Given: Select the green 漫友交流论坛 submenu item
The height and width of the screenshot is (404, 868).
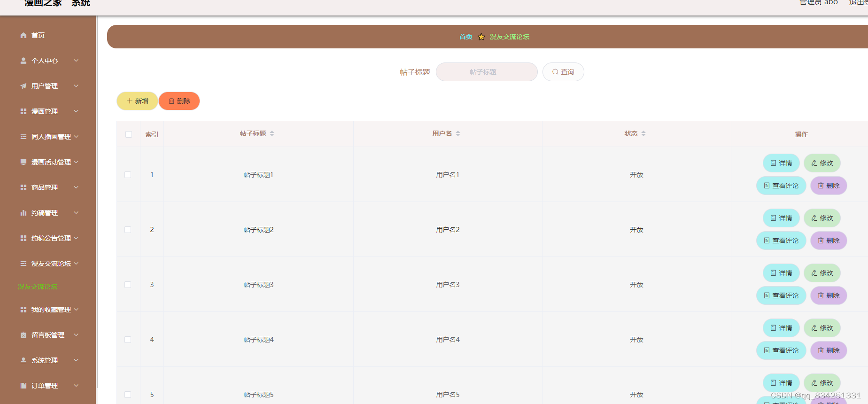Looking at the screenshot, I should pos(38,287).
